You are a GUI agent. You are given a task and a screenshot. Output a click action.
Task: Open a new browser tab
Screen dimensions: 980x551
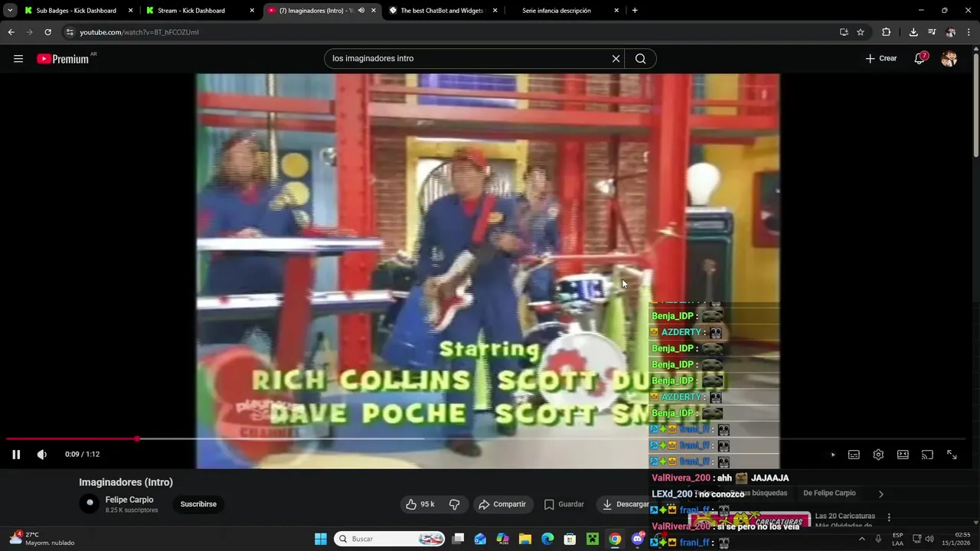[x=635, y=11]
